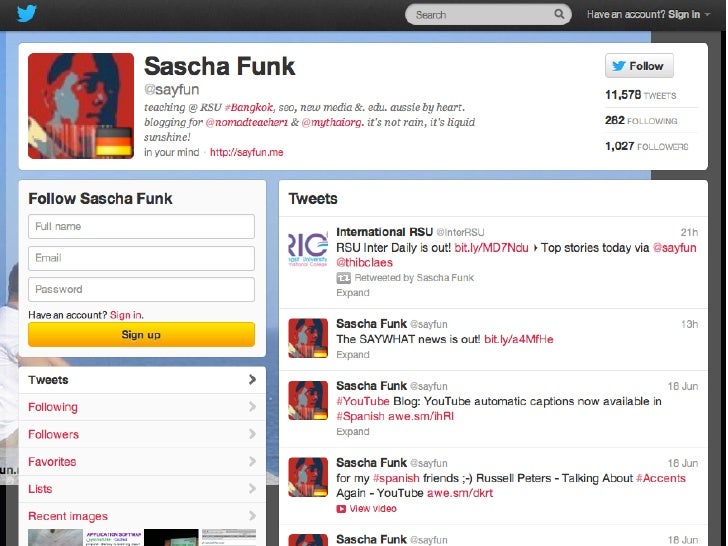Click the yellow Sign up button
This screenshot has width=728, height=546.
point(141,334)
